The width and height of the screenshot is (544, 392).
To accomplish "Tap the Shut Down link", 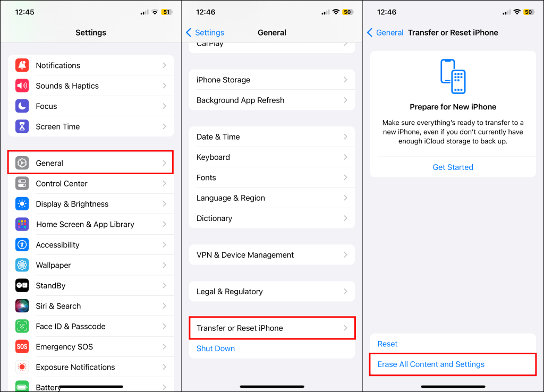I will pos(216,348).
